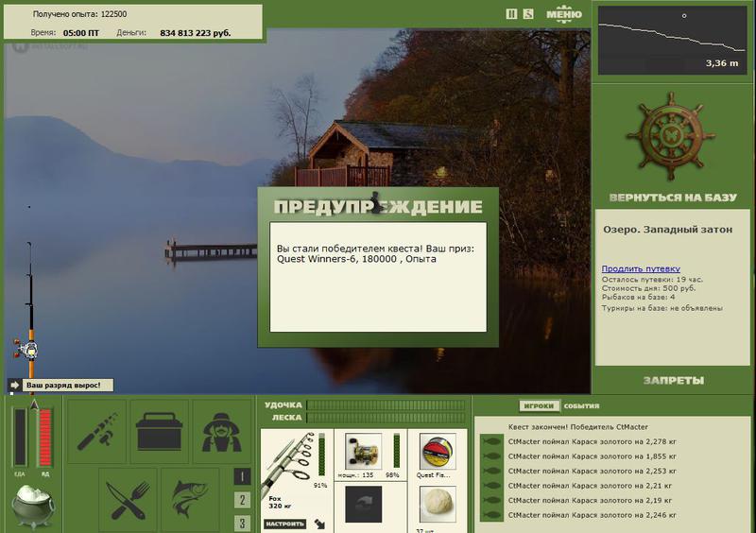The width and height of the screenshot is (756, 533).
Task: Open the fisherman profile icon
Action: pos(221,431)
